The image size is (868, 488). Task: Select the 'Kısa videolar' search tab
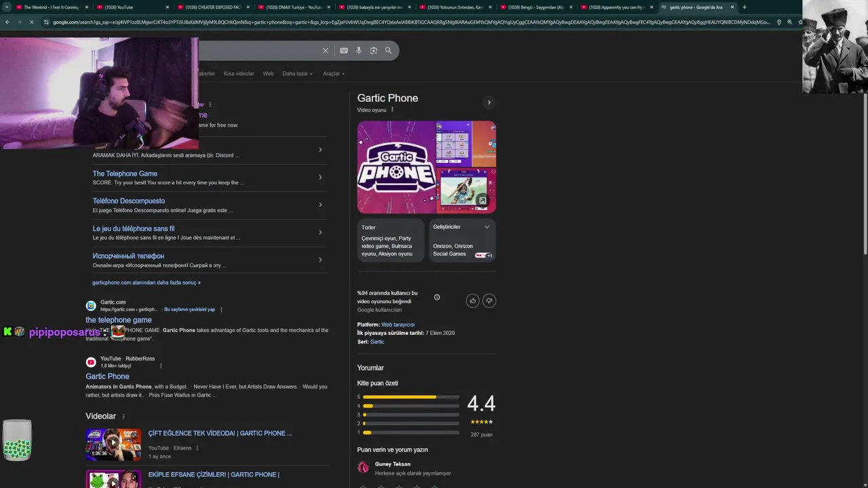tap(239, 73)
